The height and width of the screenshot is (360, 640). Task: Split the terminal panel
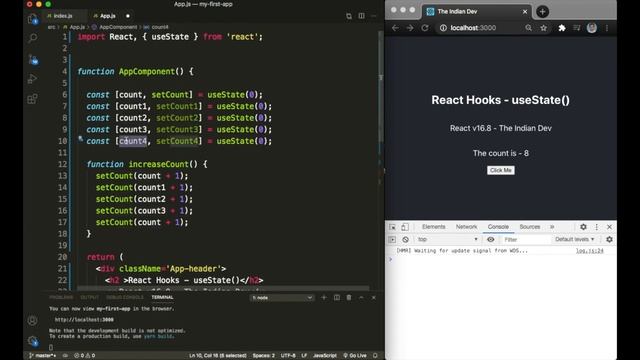(337, 298)
